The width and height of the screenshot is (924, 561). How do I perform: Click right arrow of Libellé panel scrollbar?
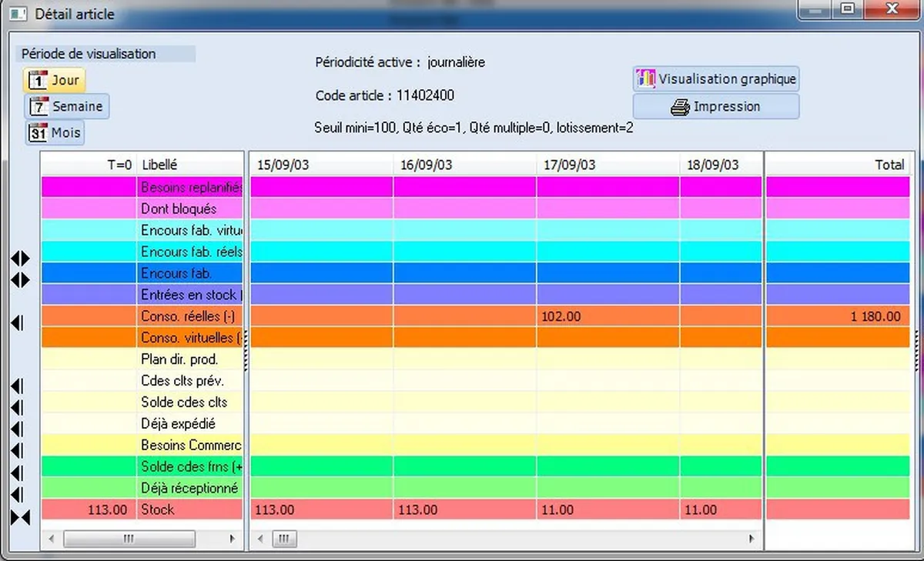click(233, 539)
